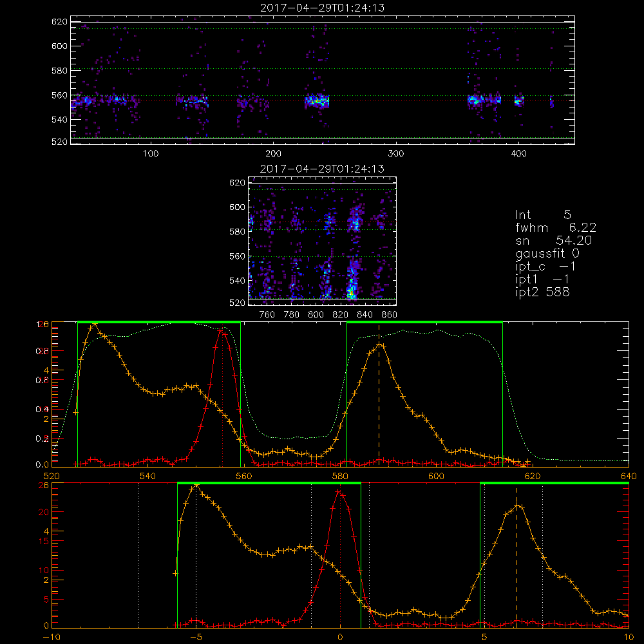
Task: Click y-axis label 540 on middle spectrogram
Action: click(x=237, y=281)
